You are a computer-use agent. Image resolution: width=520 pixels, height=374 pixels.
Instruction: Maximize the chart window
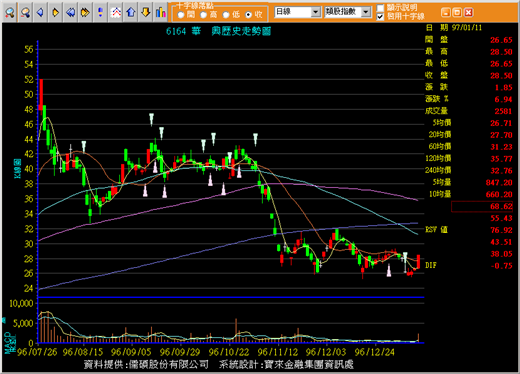coord(457,13)
